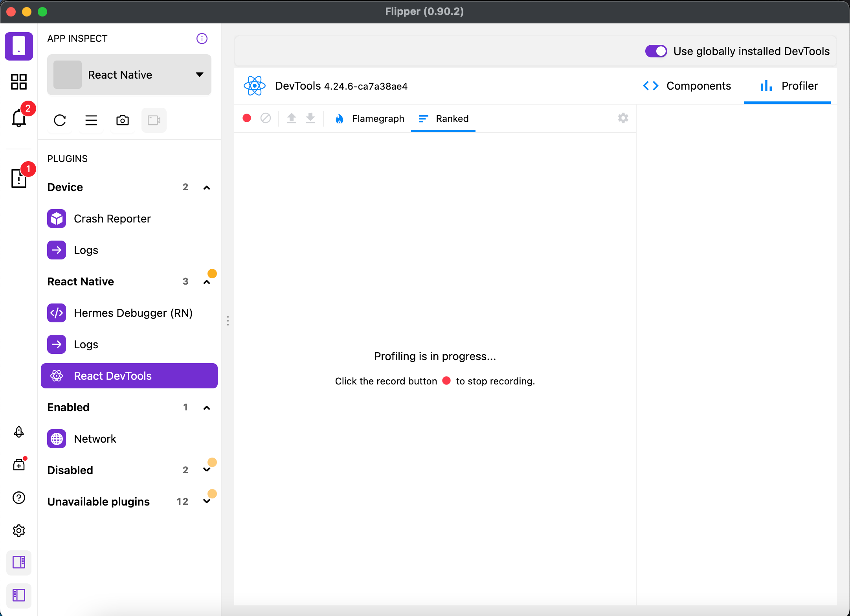Click the React Native app thumbnail

coord(67,75)
